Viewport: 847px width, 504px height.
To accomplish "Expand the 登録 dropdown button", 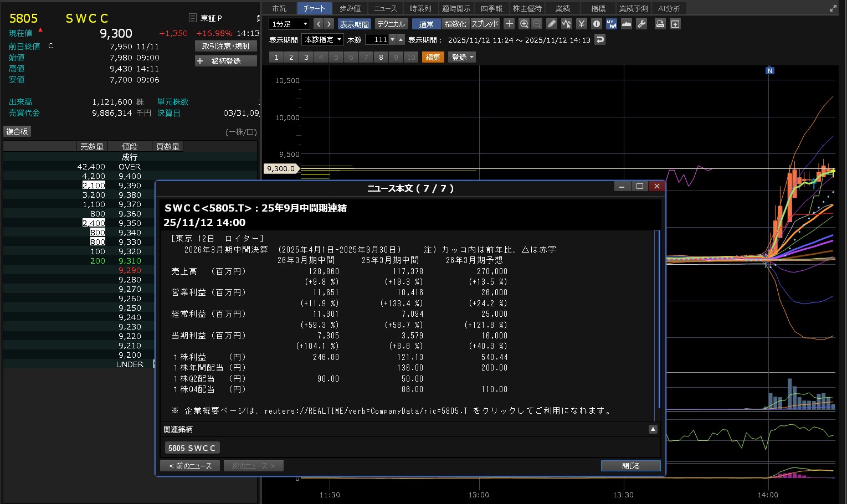I will pos(463,57).
